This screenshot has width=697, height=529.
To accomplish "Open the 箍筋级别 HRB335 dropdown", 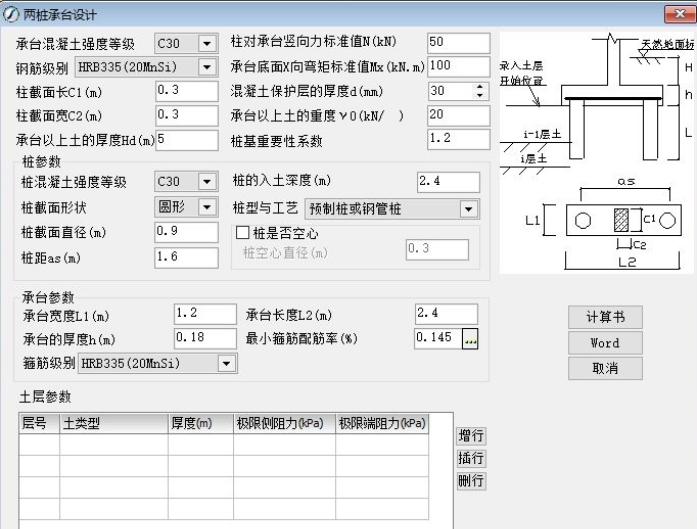I will tap(226, 364).
